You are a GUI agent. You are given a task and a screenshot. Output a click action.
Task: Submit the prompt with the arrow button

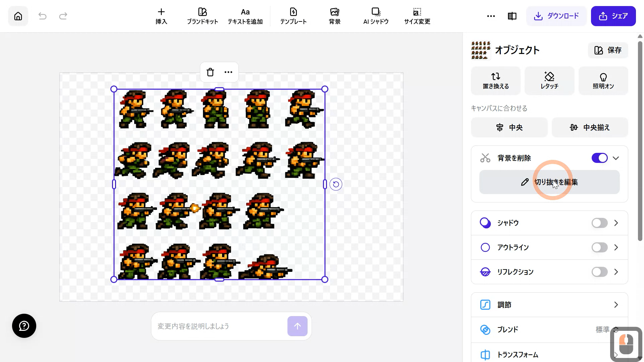point(298,326)
